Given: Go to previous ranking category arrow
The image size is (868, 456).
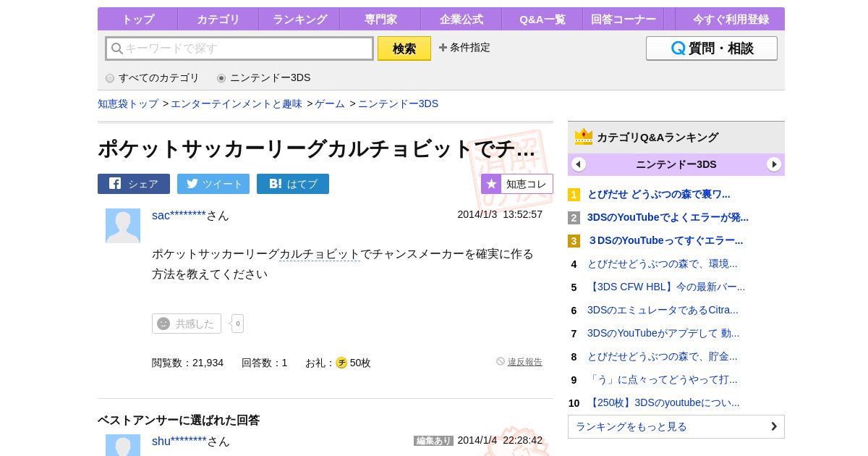Looking at the screenshot, I should [x=579, y=164].
